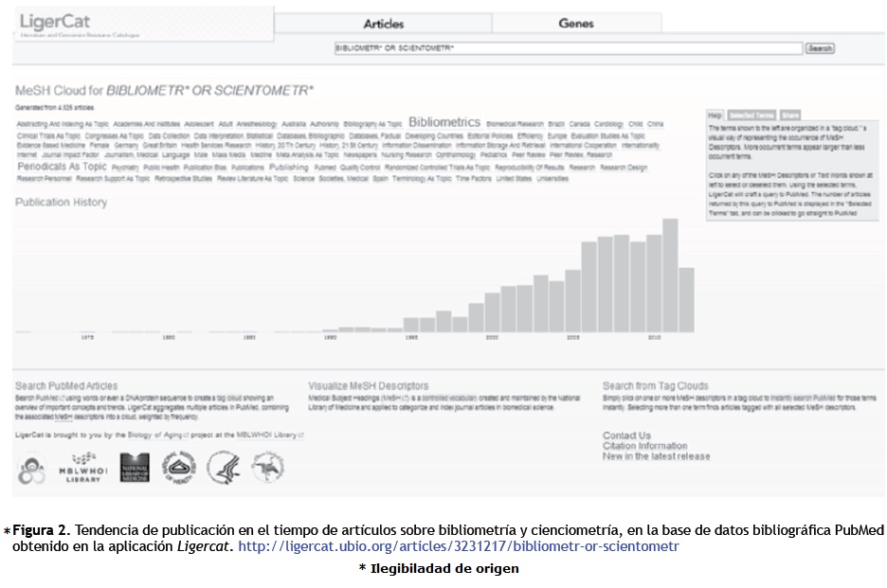Open the Contact Us link
This screenshot has height=588, width=887.
626,436
